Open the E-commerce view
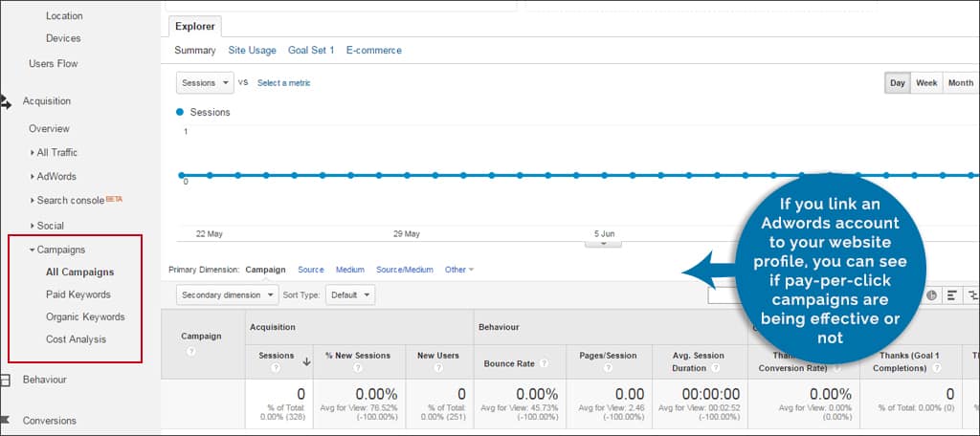 374,50
